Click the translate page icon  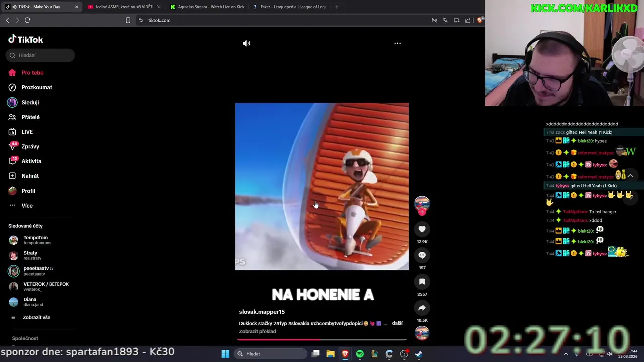[445, 20]
